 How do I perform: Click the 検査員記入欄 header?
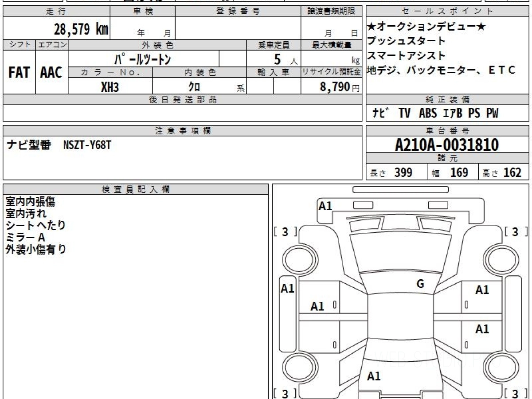[136, 189]
